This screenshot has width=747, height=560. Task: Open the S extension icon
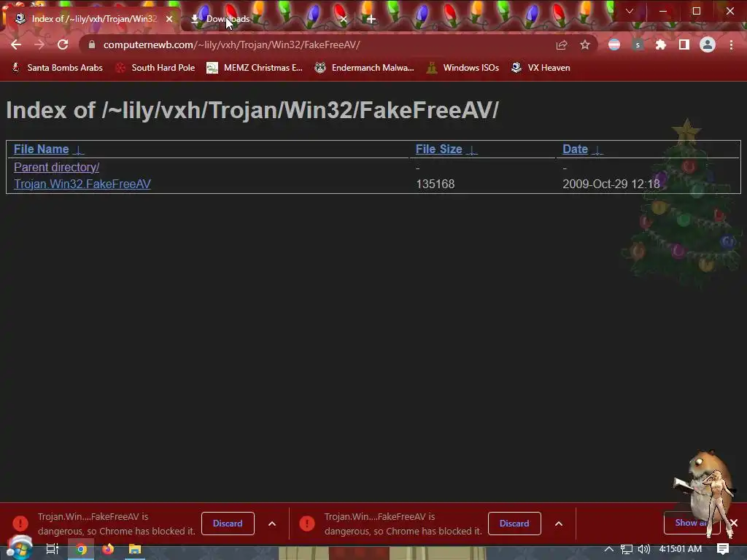tap(638, 44)
